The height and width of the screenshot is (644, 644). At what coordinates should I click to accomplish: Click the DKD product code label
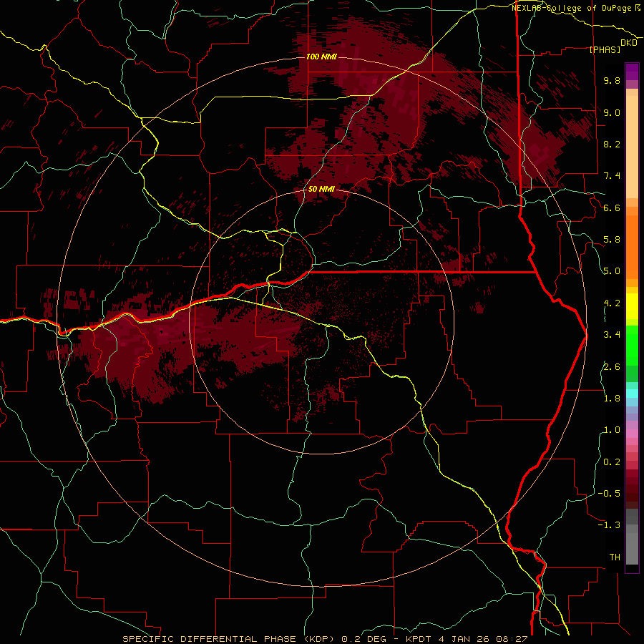(x=629, y=43)
